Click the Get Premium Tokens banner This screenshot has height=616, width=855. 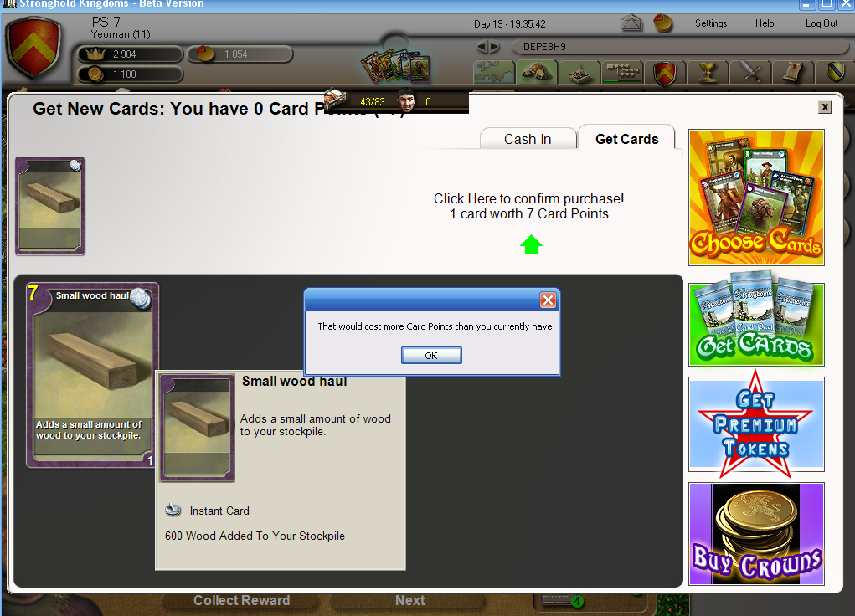[756, 424]
